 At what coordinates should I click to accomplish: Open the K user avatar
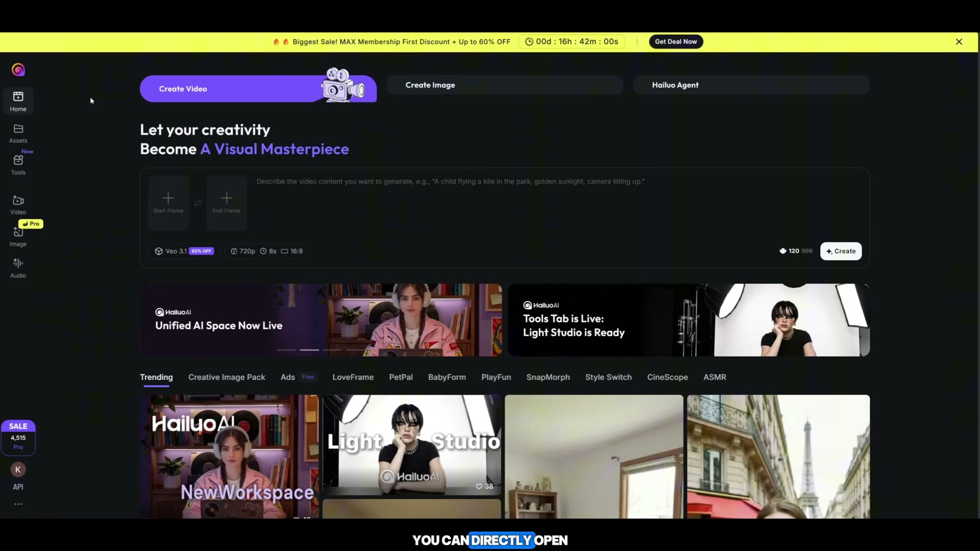18,469
